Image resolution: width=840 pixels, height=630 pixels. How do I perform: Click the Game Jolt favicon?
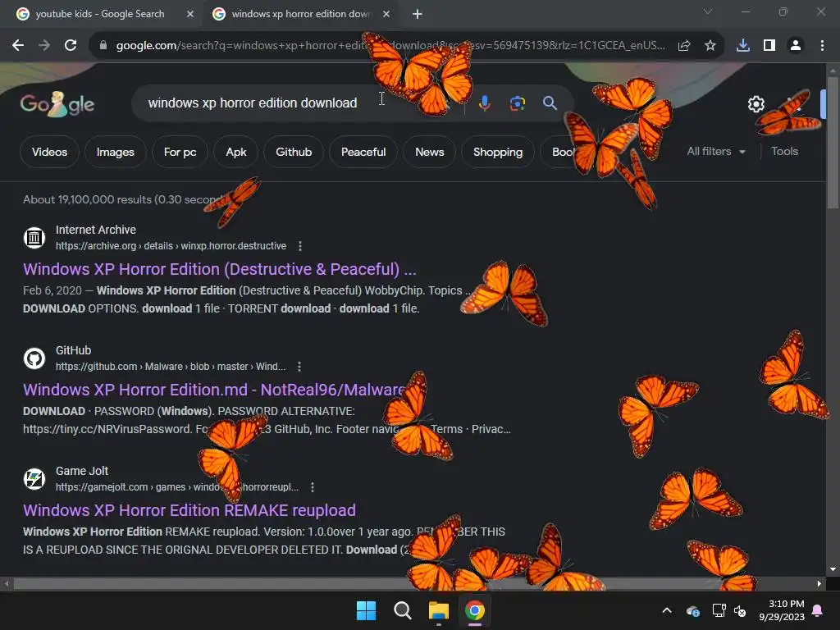pos(34,478)
